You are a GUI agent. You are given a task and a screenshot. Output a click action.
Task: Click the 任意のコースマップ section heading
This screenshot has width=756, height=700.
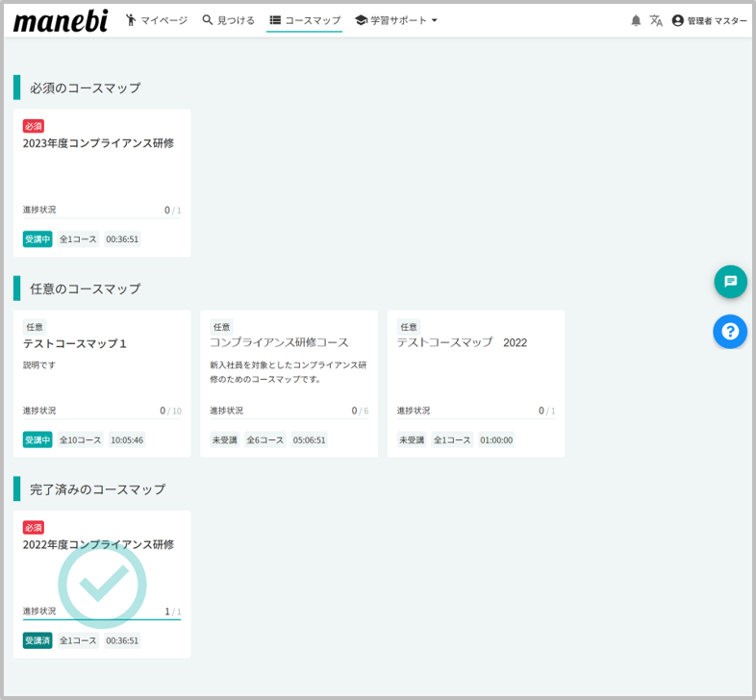point(85,288)
